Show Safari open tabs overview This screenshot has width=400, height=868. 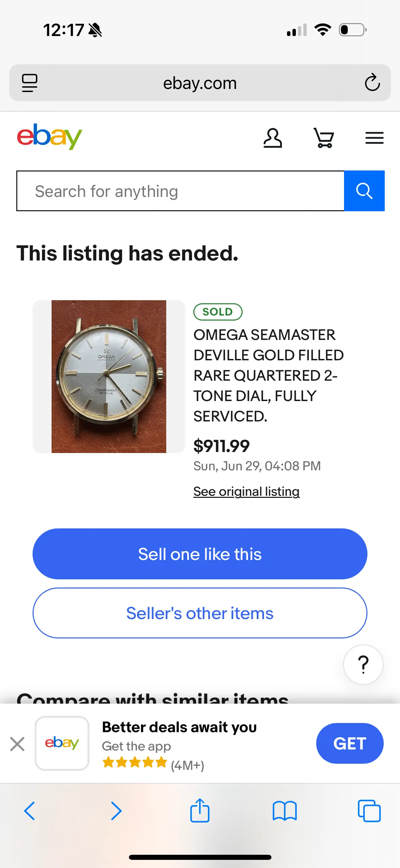tap(369, 811)
